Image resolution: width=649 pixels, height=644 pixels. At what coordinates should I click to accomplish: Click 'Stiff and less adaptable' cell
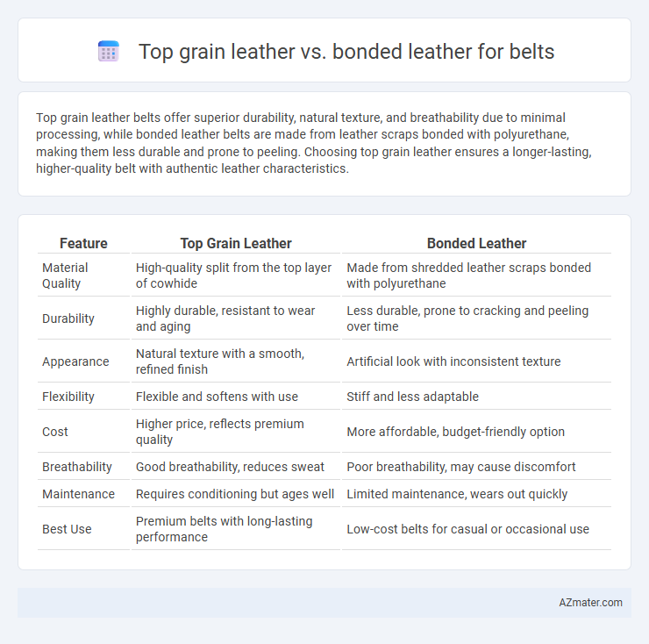413,397
